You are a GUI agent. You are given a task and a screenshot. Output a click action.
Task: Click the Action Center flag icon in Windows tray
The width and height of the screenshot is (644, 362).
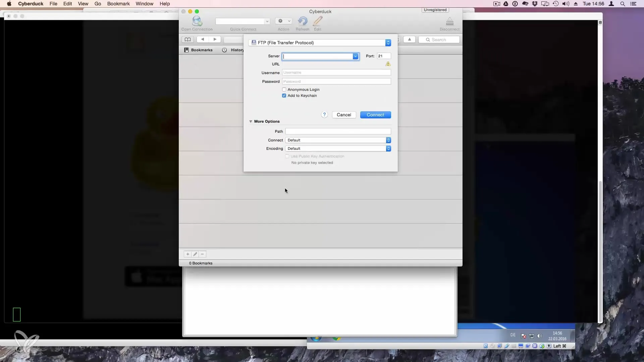pos(523,336)
